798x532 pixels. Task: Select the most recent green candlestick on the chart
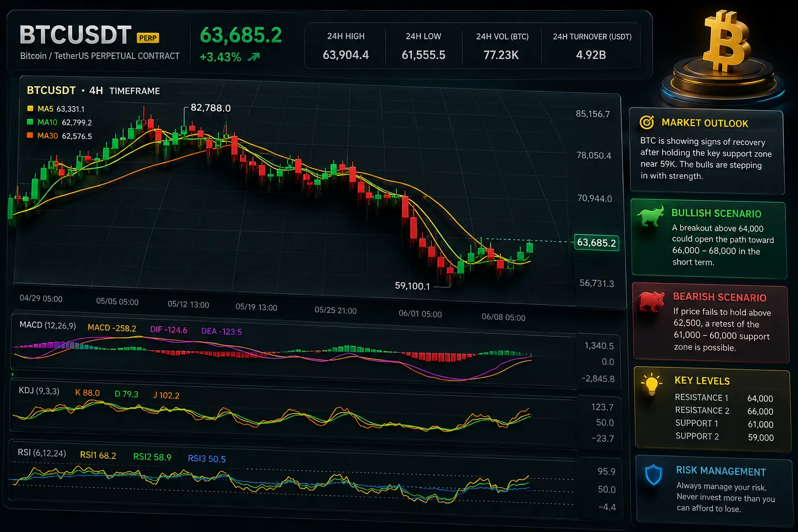click(529, 247)
